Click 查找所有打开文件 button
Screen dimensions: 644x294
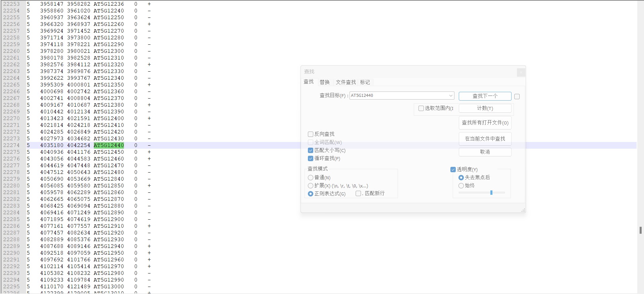(x=485, y=123)
